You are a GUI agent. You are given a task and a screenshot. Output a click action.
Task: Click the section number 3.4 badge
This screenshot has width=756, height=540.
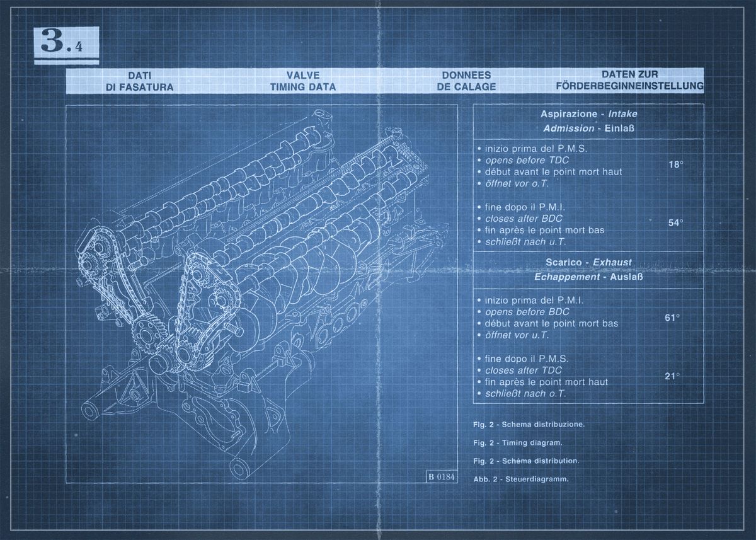66,43
